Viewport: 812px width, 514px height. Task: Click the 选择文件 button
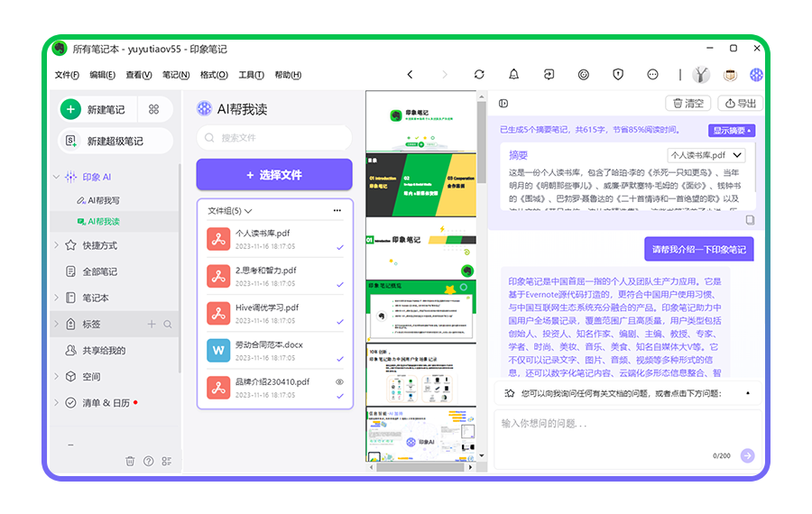point(274,174)
